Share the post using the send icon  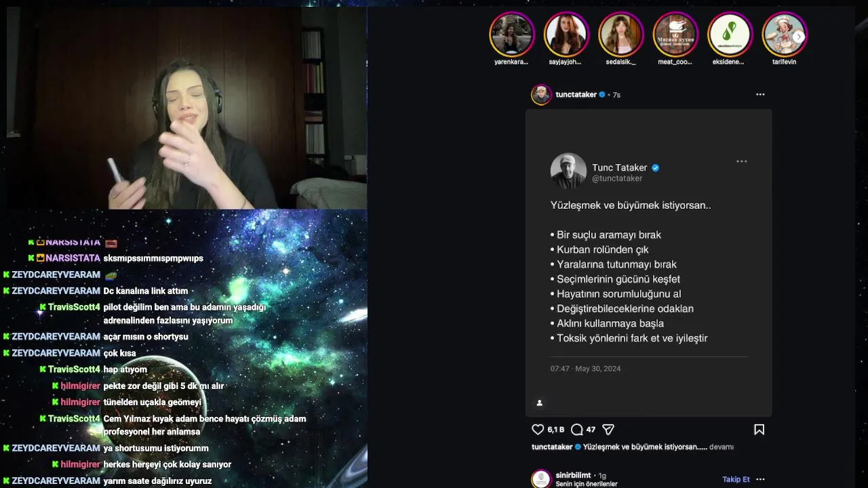608,430
